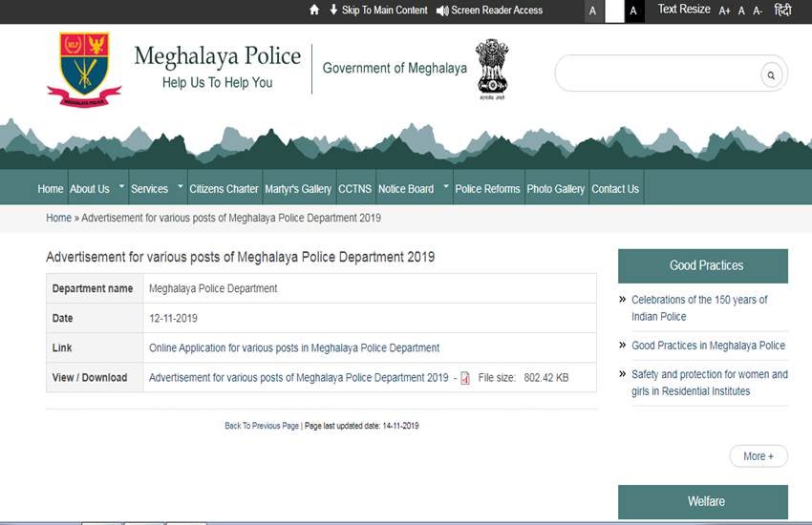
Task: Click the View / Download row label
Action: pyautogui.click(x=90, y=378)
